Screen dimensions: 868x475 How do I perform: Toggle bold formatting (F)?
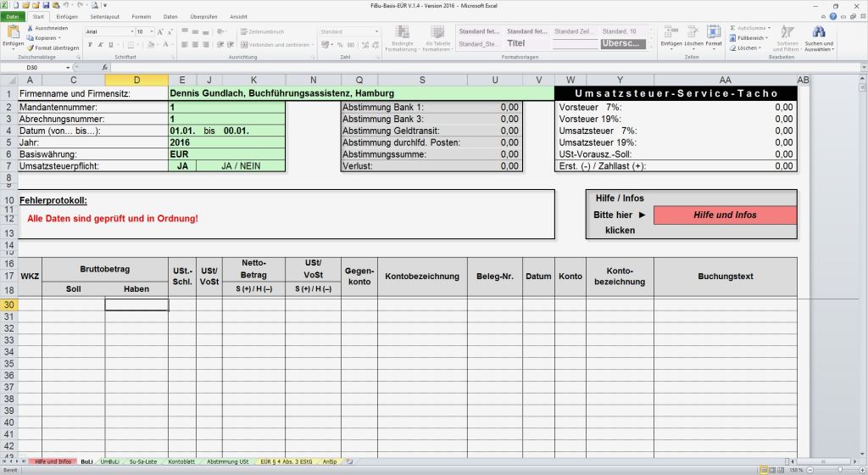pos(90,45)
